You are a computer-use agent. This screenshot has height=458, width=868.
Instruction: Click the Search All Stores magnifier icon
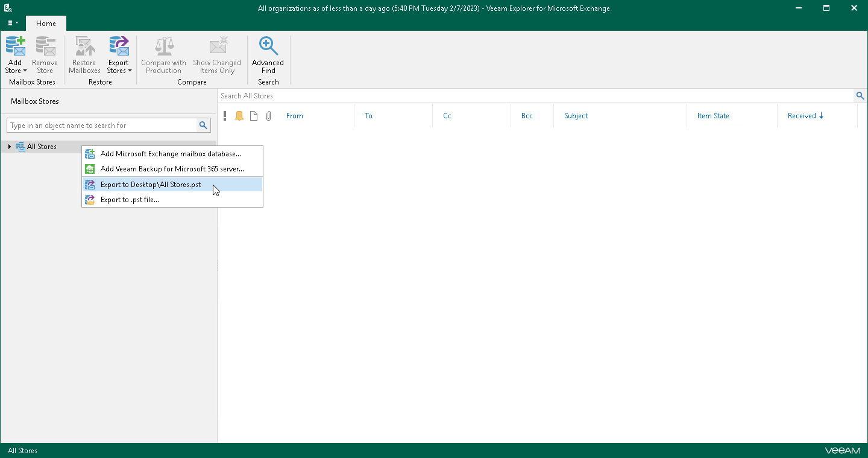tap(860, 95)
